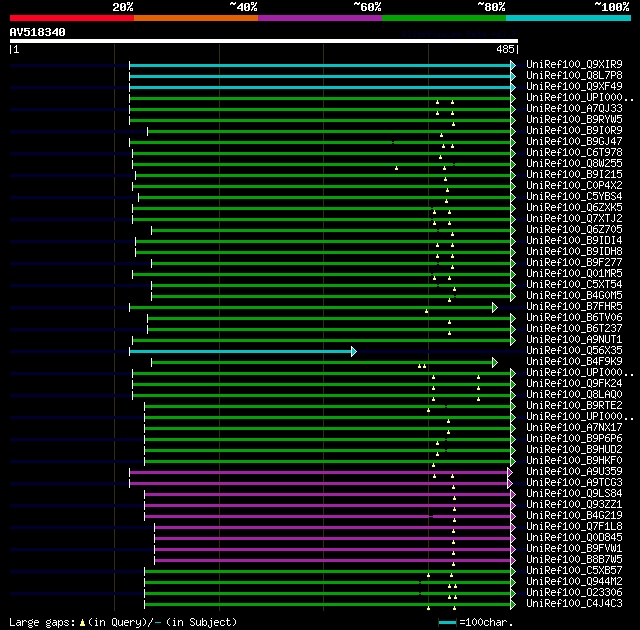
Task: Select the UniRef100_B9IDI4 label
Action: point(574,241)
